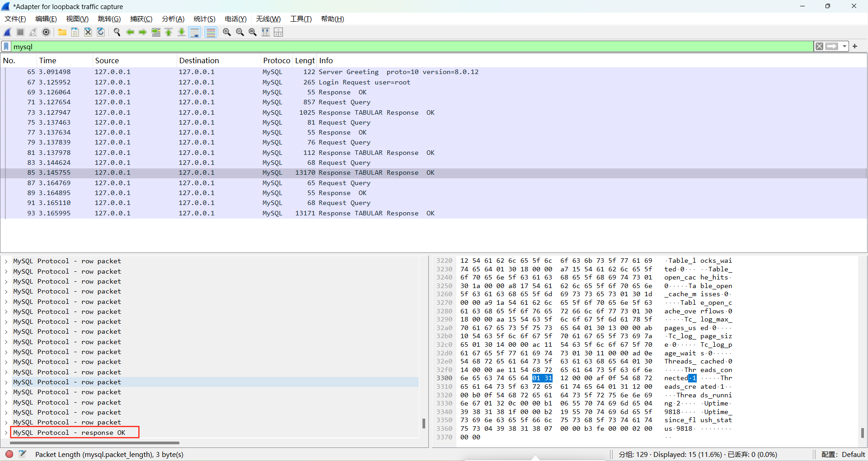Screen dimensions: 868x461
Task: Sort packets by Time column header
Action: 65,61
